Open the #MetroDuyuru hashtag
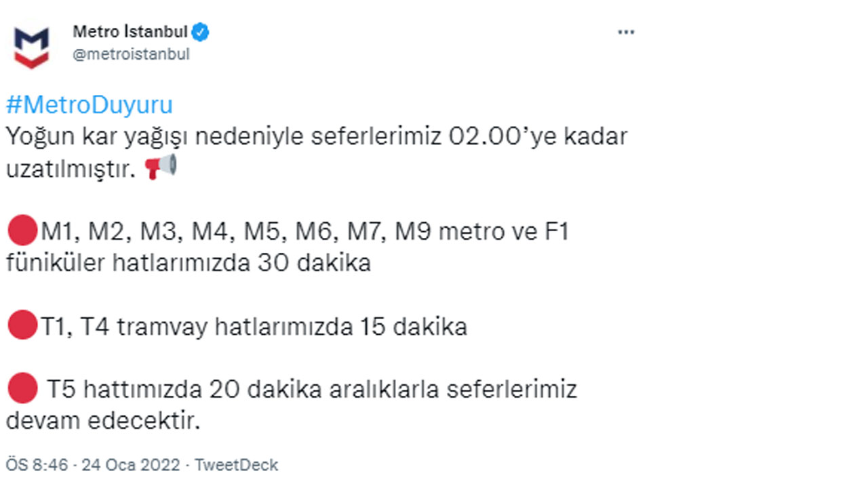This screenshot has height=488, width=868. click(x=89, y=104)
